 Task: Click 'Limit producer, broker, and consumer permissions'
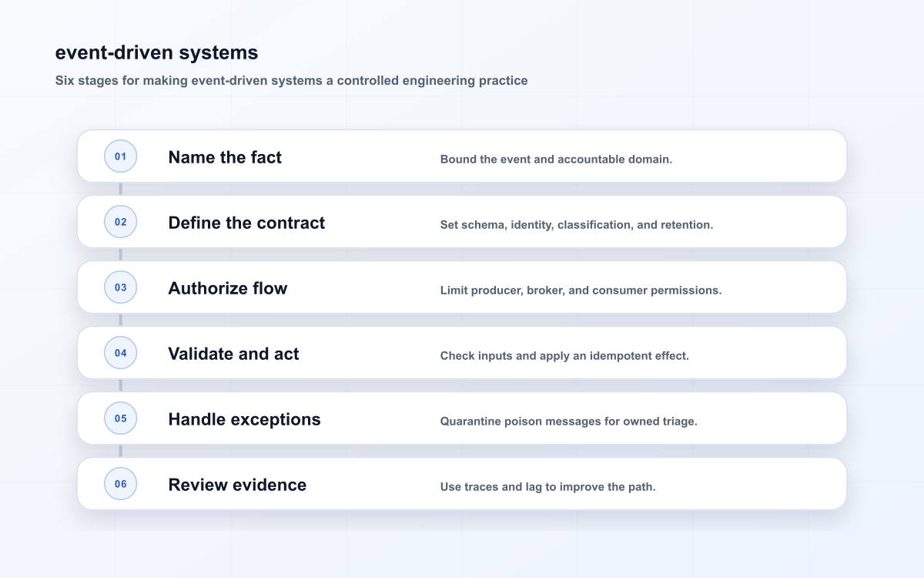pyautogui.click(x=581, y=291)
